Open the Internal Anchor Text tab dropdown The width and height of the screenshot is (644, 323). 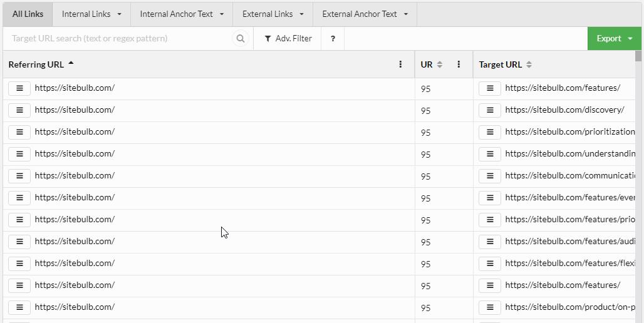pyautogui.click(x=182, y=14)
